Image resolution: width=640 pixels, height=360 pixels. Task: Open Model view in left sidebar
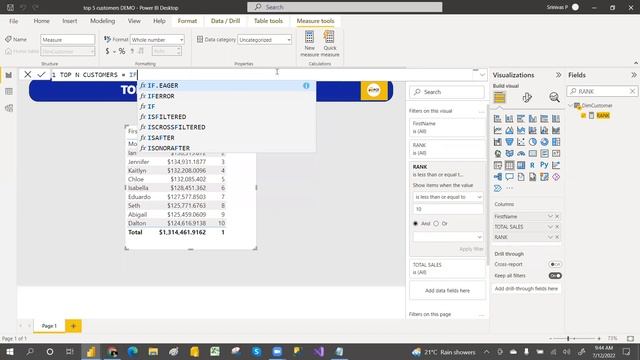[x=9, y=108]
